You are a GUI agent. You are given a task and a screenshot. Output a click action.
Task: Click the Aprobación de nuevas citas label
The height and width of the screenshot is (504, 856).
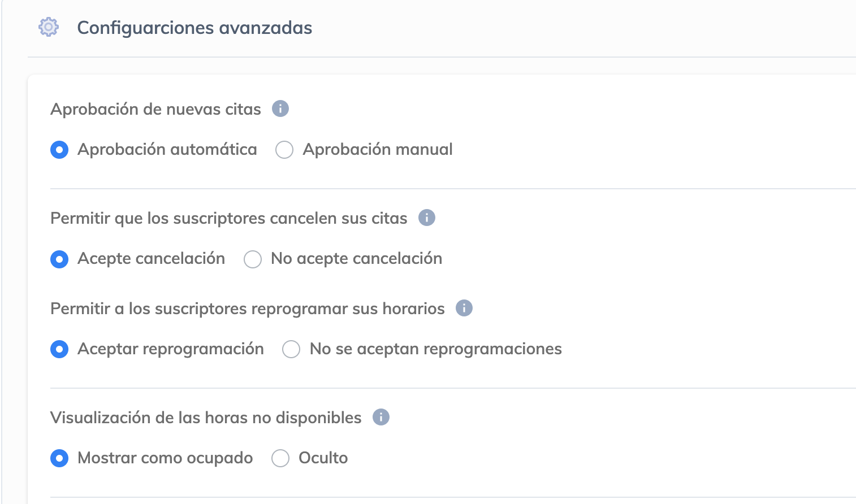tap(155, 109)
